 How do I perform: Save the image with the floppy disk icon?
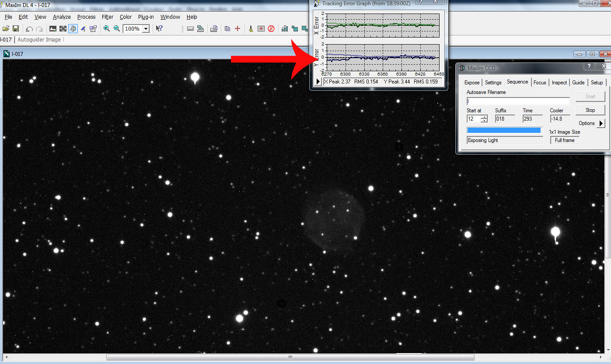click(16, 29)
